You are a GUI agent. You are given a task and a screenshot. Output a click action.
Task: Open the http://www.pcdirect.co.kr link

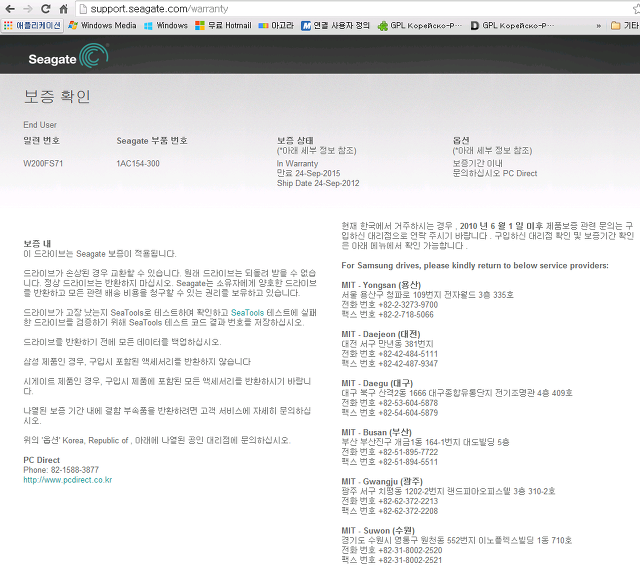click(68, 480)
